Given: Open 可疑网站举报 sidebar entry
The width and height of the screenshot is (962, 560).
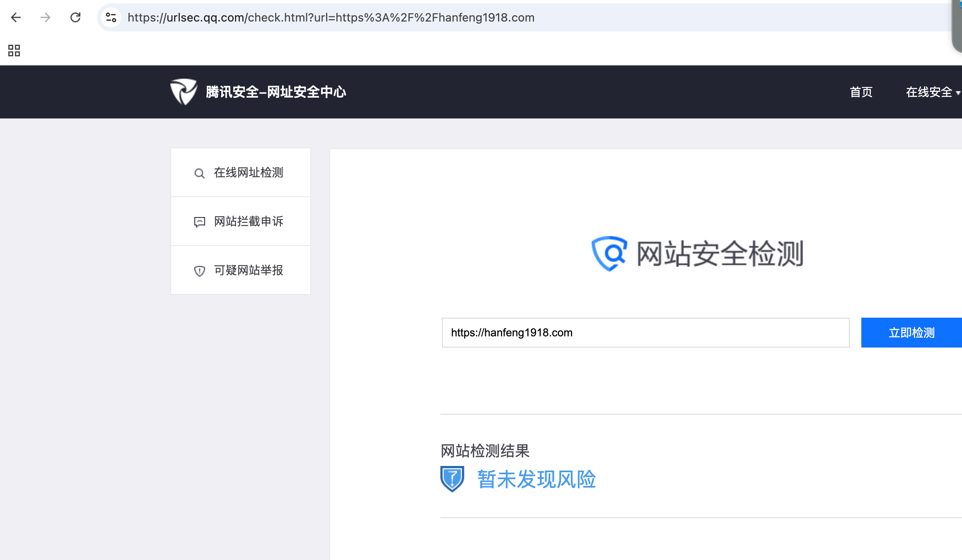Looking at the screenshot, I should [248, 270].
